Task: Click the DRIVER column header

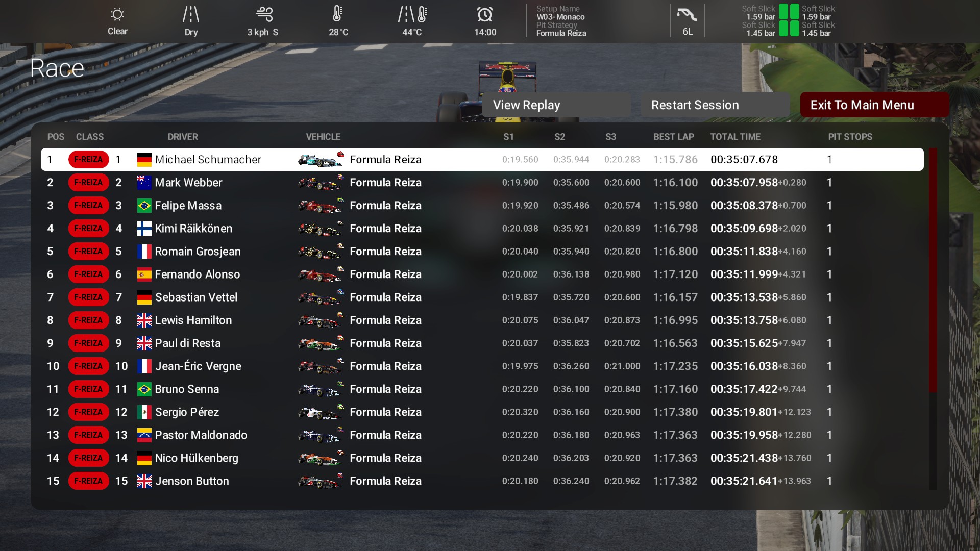Action: (x=183, y=137)
